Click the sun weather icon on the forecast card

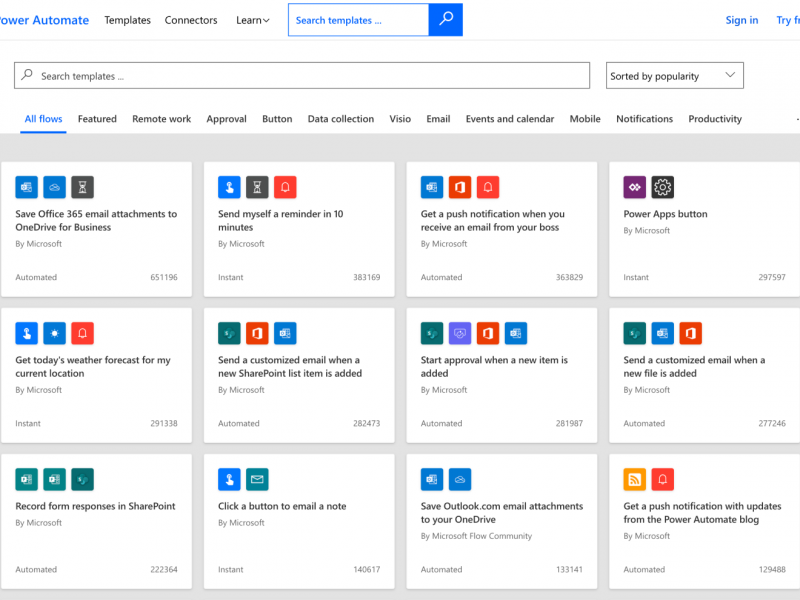click(55, 333)
